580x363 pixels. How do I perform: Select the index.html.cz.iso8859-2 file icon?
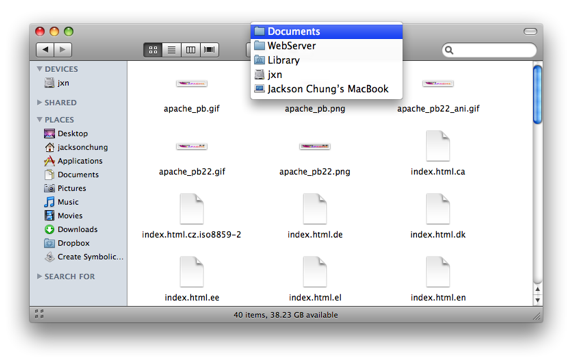point(192,209)
